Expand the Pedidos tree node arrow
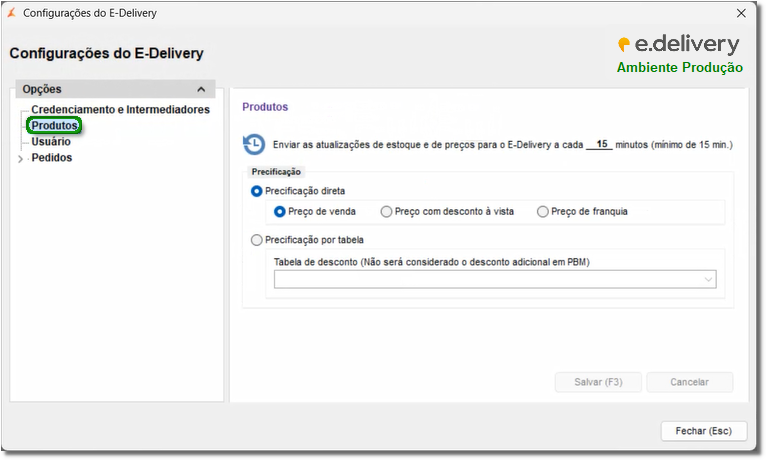Image resolution: width=766 pixels, height=460 pixels. [20, 158]
